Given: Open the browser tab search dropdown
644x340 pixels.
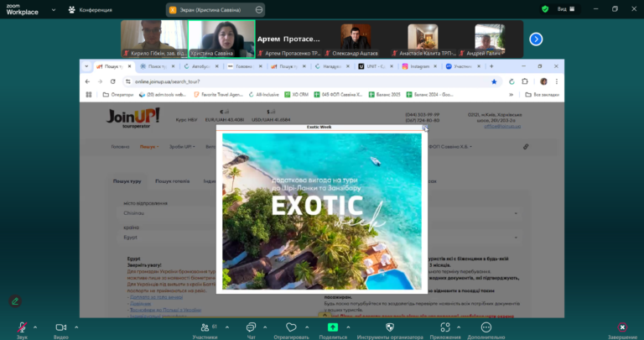Looking at the screenshot, I should 86,66.
